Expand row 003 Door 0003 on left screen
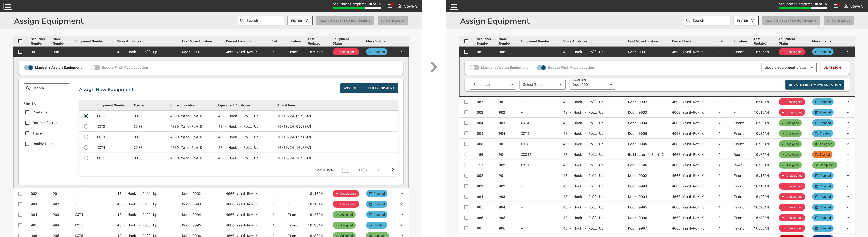 tap(402, 204)
